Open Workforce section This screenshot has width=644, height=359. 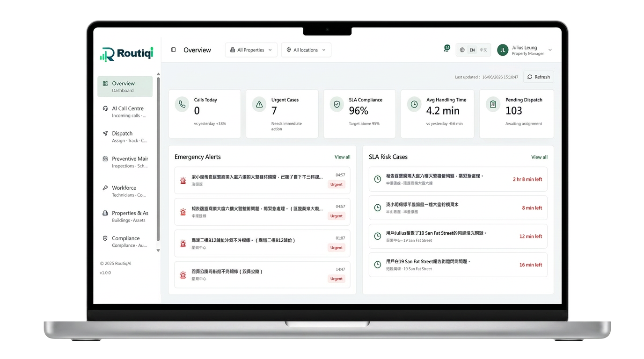pyautogui.click(x=125, y=191)
